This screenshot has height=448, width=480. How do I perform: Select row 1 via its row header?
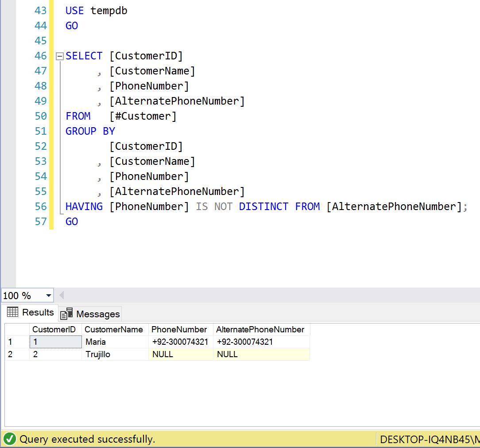(17, 342)
